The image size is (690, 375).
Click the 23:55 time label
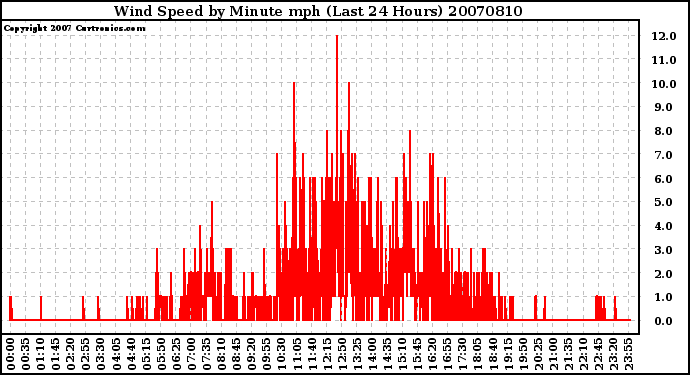click(x=628, y=354)
